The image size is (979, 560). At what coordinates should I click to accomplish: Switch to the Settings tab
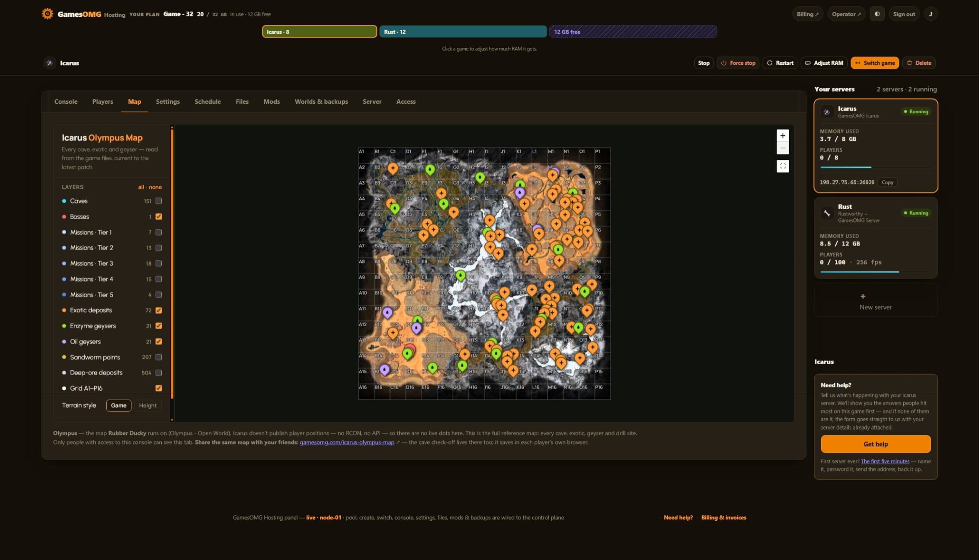click(168, 102)
